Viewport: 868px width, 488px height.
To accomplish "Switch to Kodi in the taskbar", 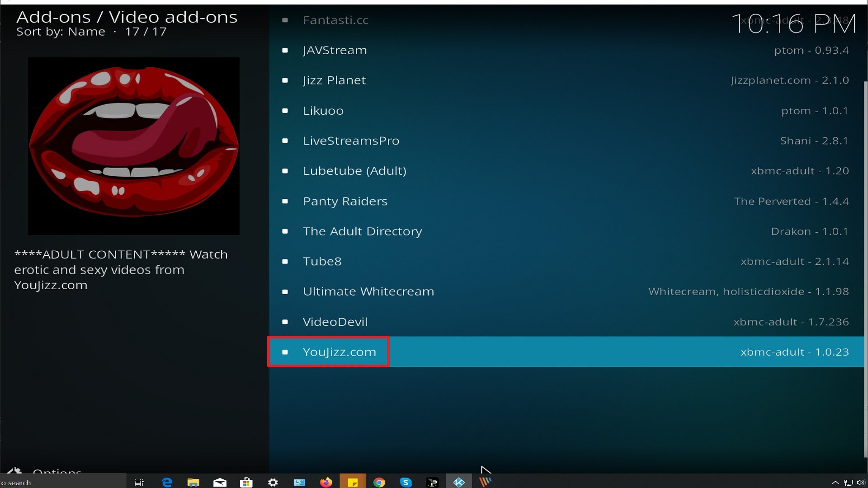I will [459, 482].
